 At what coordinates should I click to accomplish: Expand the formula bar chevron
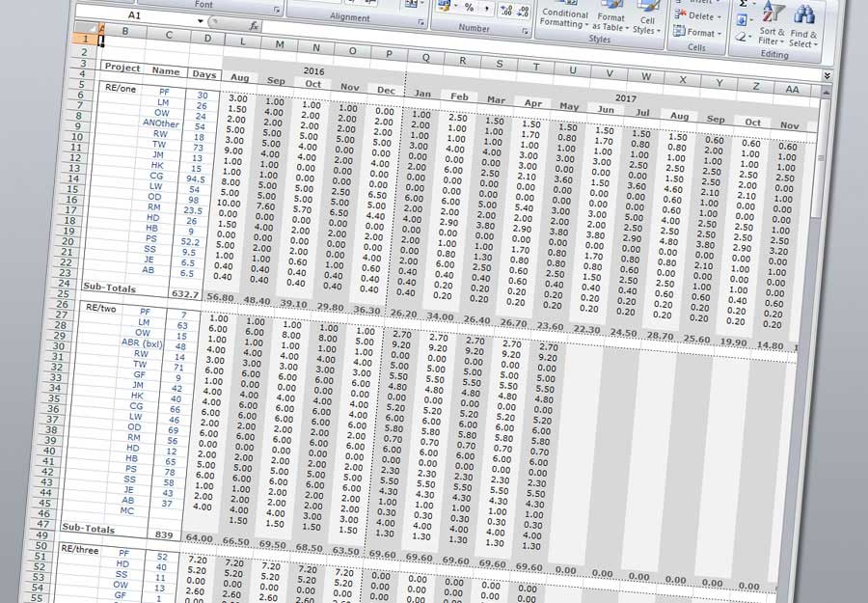point(827,75)
